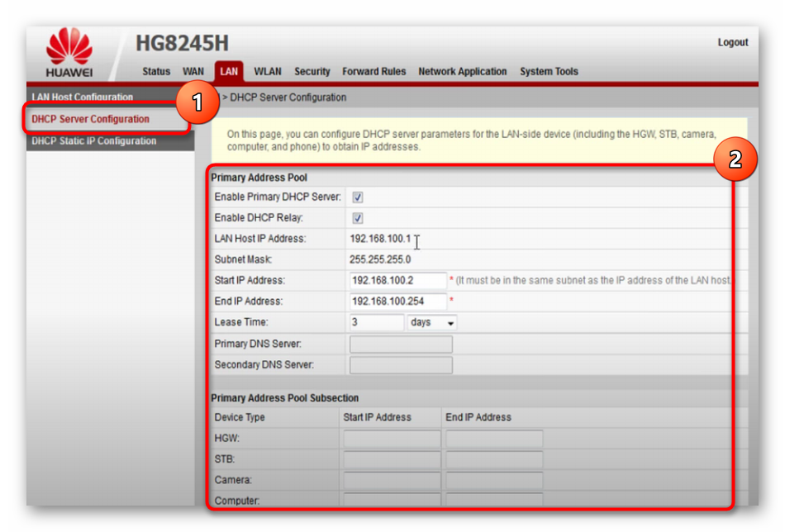Focus the Lease Time number field
The image size is (785, 532).
[376, 322]
